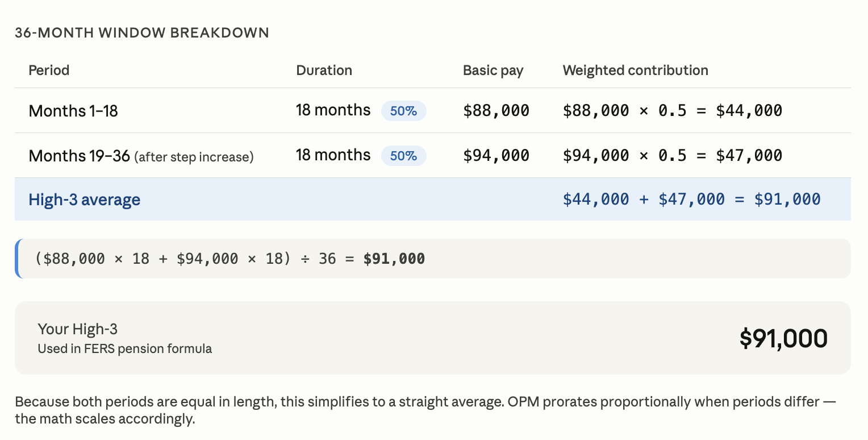
Task: Select the Period column header
Action: [49, 70]
